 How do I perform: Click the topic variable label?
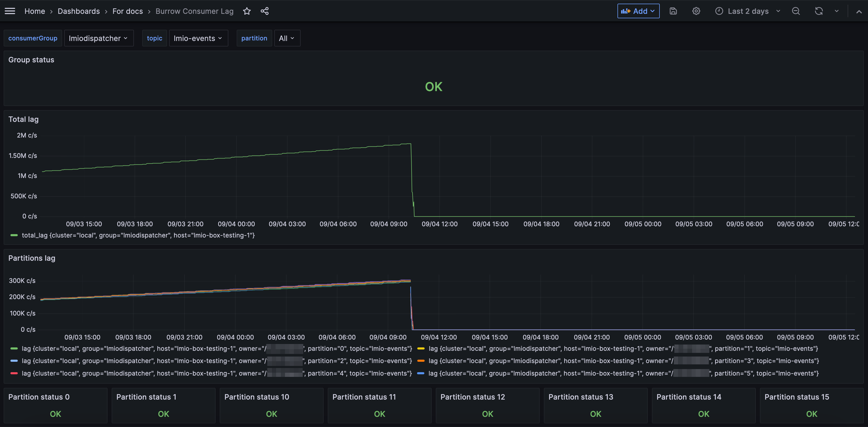[154, 38]
